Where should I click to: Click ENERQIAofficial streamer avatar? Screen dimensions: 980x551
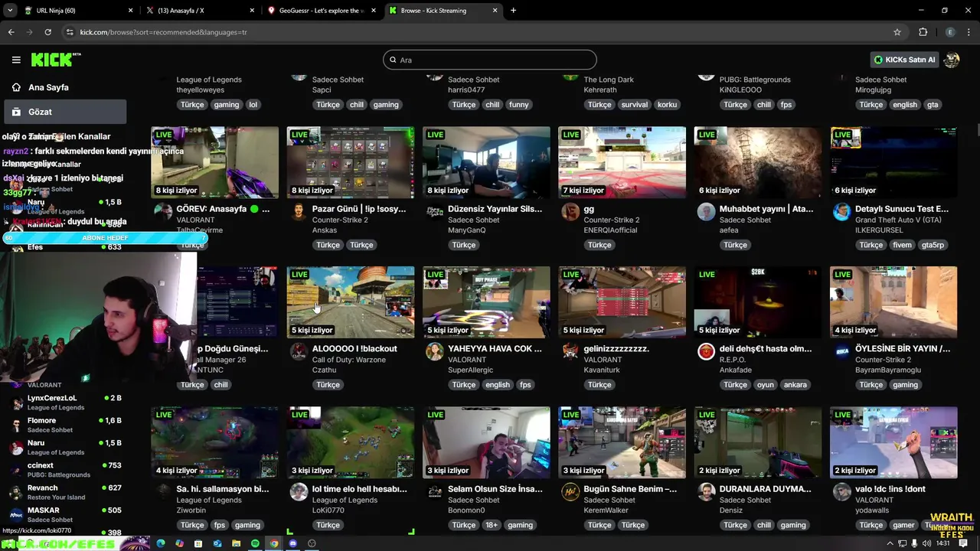(570, 212)
